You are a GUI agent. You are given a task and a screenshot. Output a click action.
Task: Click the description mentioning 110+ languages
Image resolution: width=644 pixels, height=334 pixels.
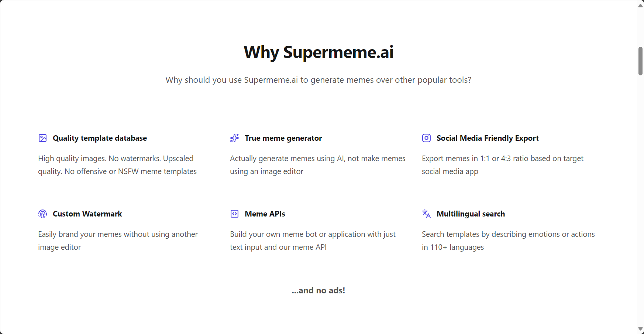508,241
